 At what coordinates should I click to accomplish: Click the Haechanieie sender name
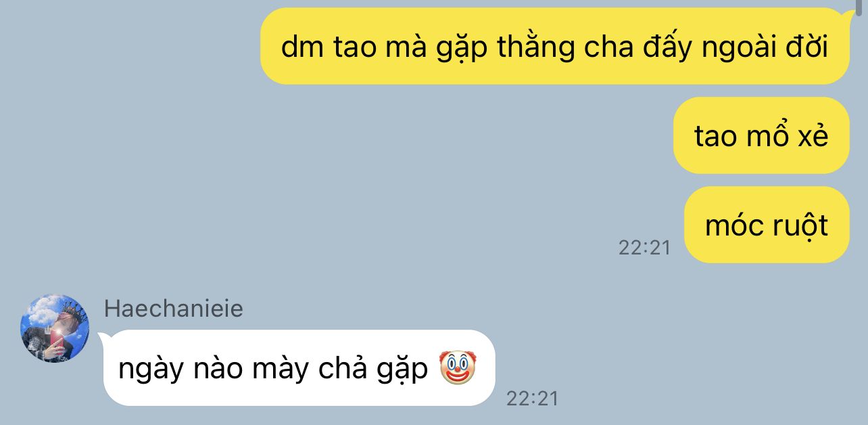click(174, 309)
